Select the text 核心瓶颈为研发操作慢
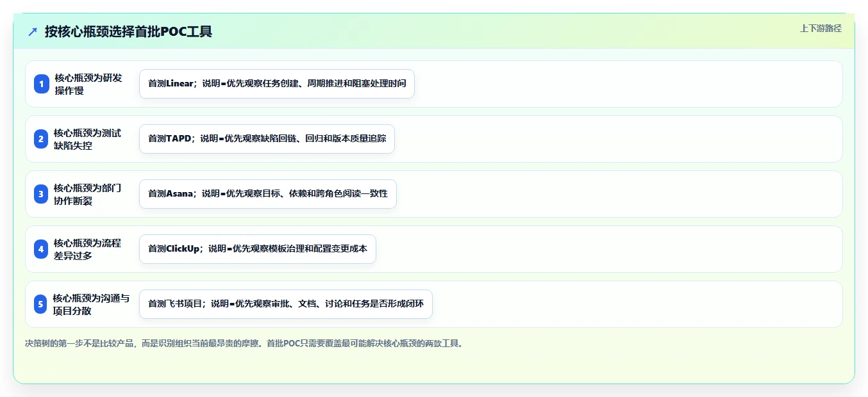868x397 pixels. coord(88,84)
